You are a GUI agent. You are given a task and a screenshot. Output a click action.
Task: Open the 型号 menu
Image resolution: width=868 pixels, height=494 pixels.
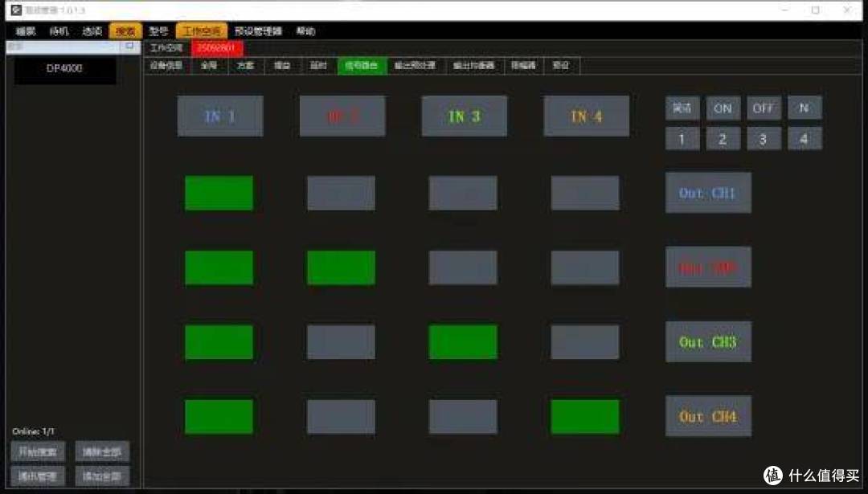(158, 31)
